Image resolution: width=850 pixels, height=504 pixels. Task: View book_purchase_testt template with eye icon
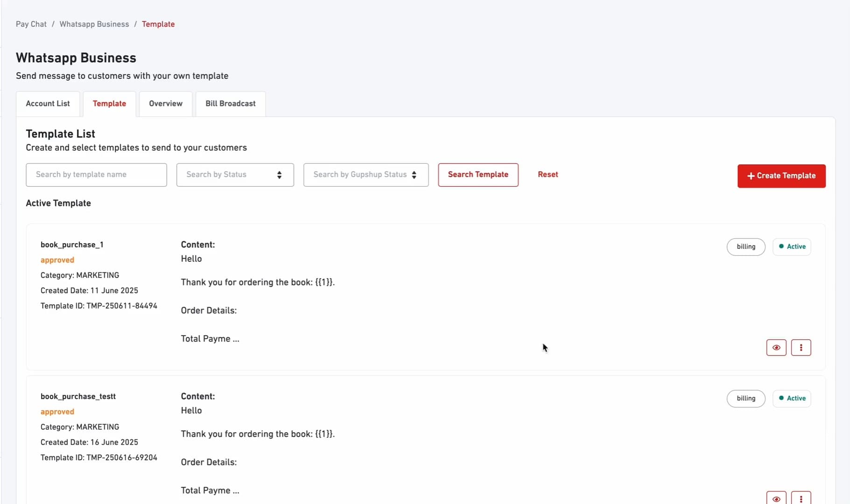[776, 498]
